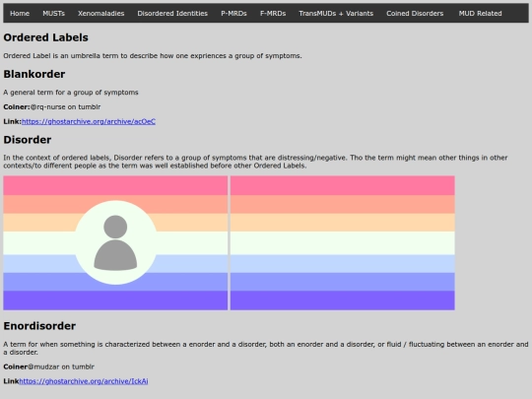Open the P-MRDs nav item

click(233, 13)
